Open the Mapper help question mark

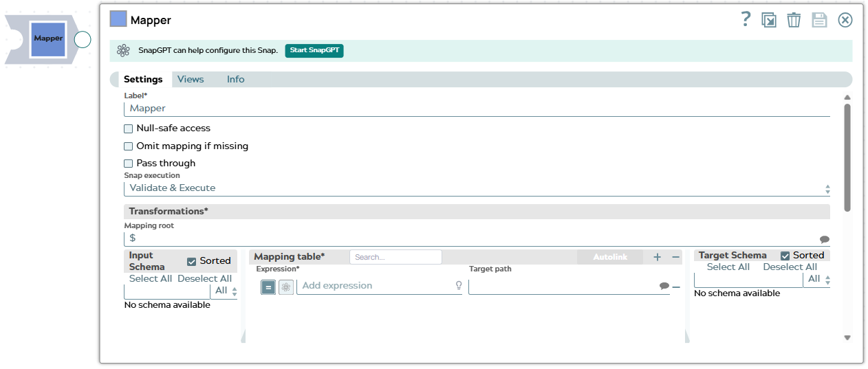click(746, 19)
